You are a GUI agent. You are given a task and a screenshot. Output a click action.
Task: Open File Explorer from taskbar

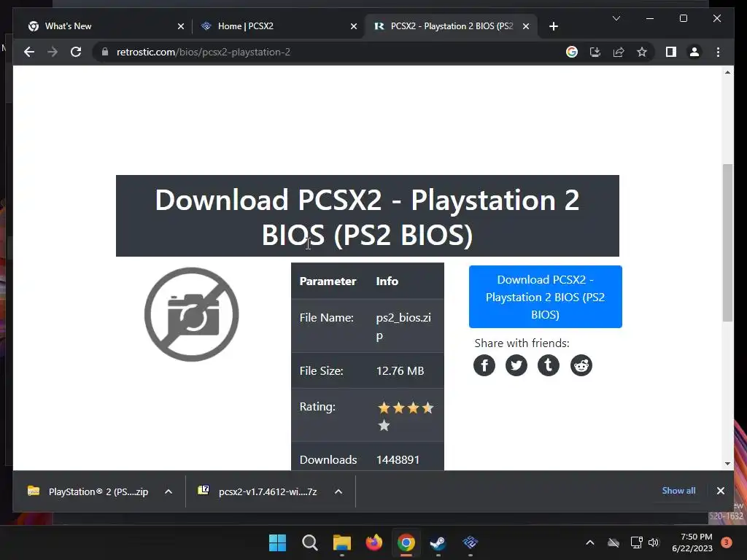(x=341, y=542)
